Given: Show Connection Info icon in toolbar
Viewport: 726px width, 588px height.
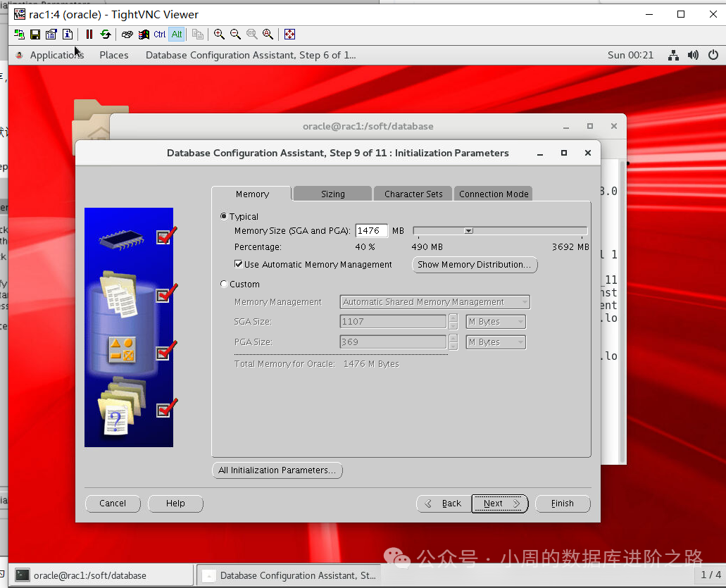Looking at the screenshot, I should tap(68, 35).
